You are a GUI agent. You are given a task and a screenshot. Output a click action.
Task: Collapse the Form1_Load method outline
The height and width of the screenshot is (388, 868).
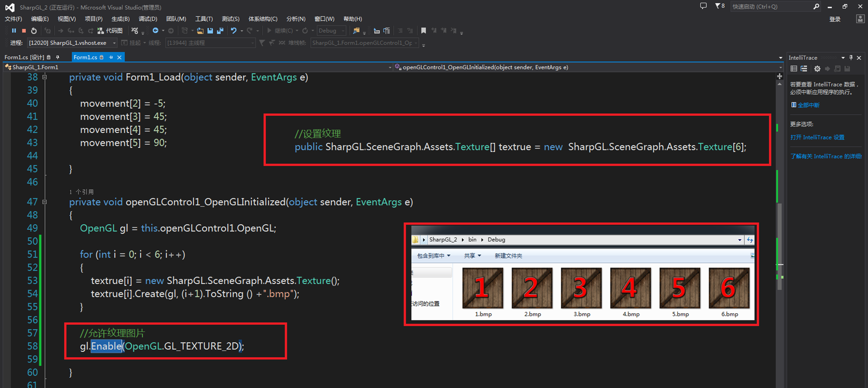pyautogui.click(x=44, y=77)
